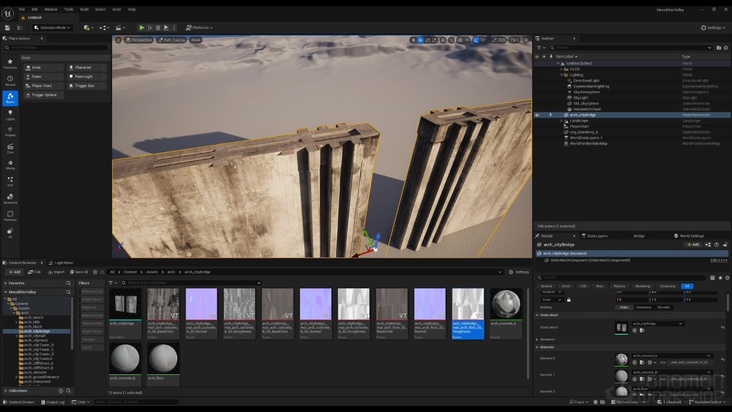
Task: Toggle visibility of arch_cityBridge in Outliner
Action: coord(537,115)
